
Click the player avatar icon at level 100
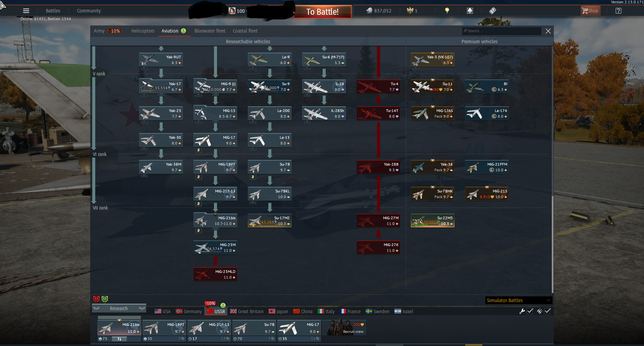(x=232, y=11)
